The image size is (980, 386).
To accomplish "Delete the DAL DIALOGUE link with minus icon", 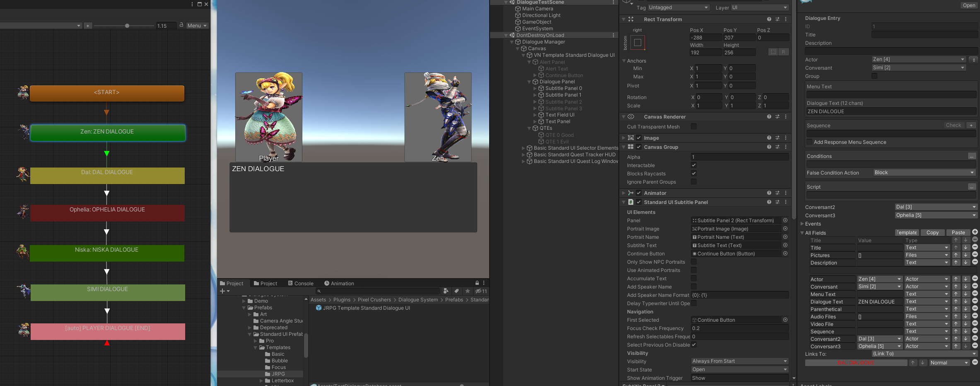I will pyautogui.click(x=975, y=362).
